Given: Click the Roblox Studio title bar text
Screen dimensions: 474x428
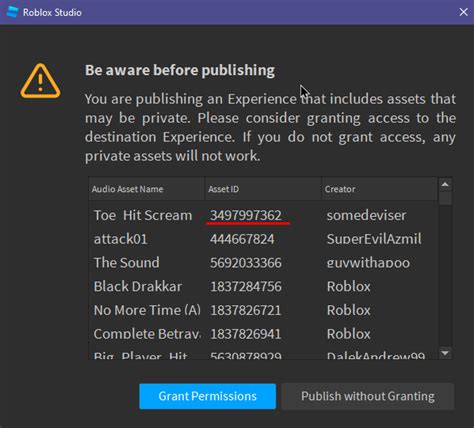Looking at the screenshot, I should pyautogui.click(x=52, y=13).
